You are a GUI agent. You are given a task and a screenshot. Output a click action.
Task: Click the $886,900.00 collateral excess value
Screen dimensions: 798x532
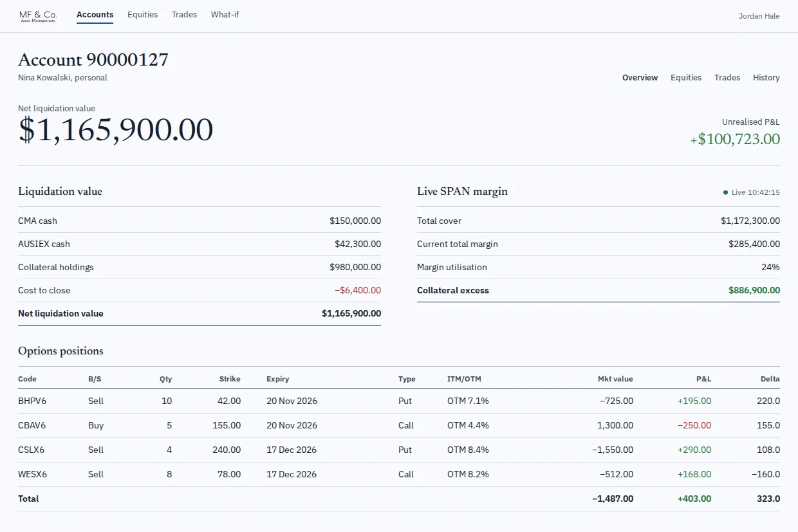[754, 290]
